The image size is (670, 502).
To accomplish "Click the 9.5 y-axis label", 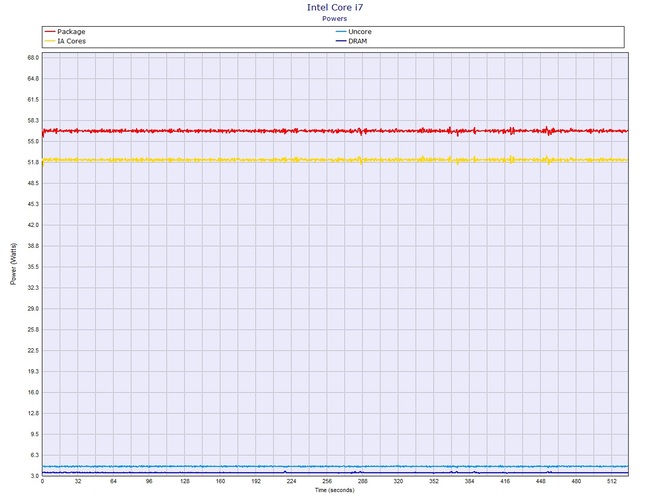I will click(34, 434).
